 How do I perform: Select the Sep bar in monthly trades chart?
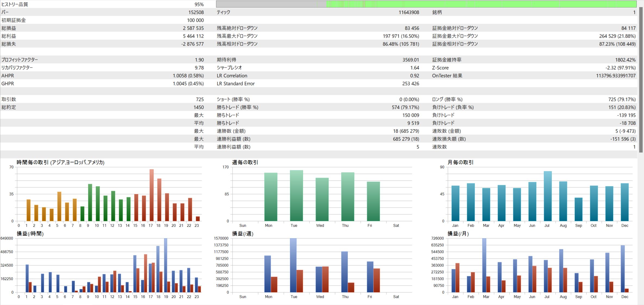(578, 209)
